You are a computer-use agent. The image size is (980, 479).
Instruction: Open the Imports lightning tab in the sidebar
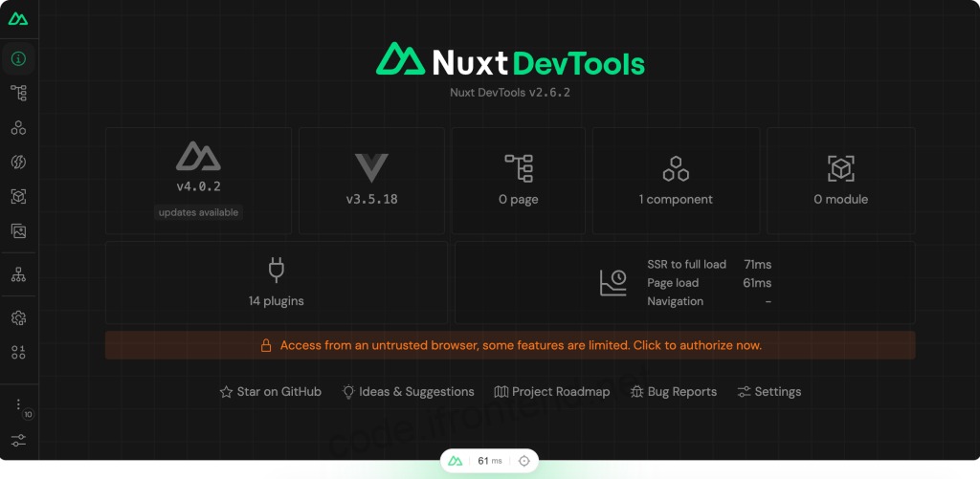tap(19, 163)
